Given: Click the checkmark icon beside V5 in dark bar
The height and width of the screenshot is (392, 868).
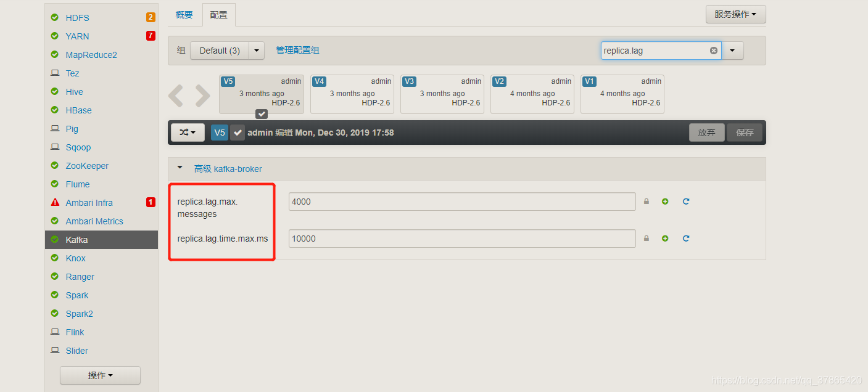Looking at the screenshot, I should 238,133.
